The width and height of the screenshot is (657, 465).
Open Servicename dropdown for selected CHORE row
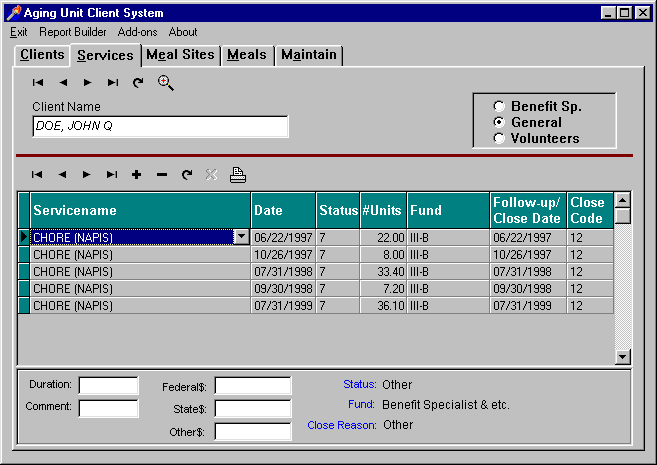[x=241, y=237]
